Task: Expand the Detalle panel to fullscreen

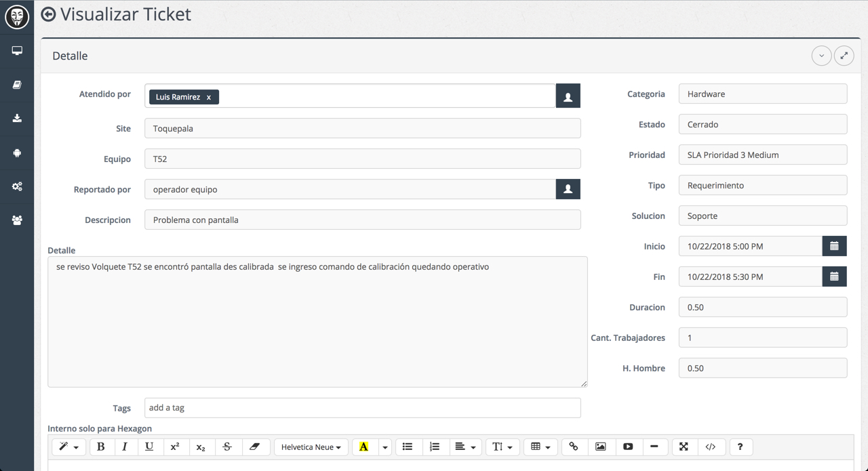Action: coord(844,56)
